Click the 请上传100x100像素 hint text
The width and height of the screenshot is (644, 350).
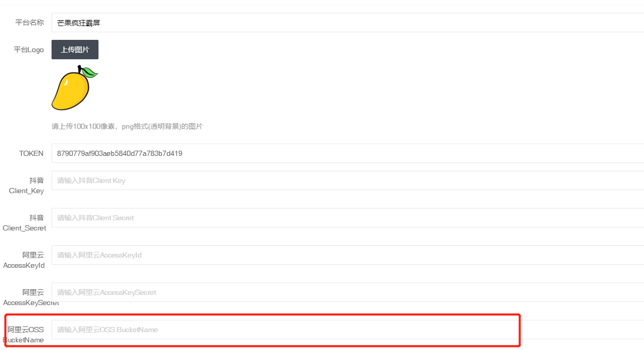(x=127, y=126)
